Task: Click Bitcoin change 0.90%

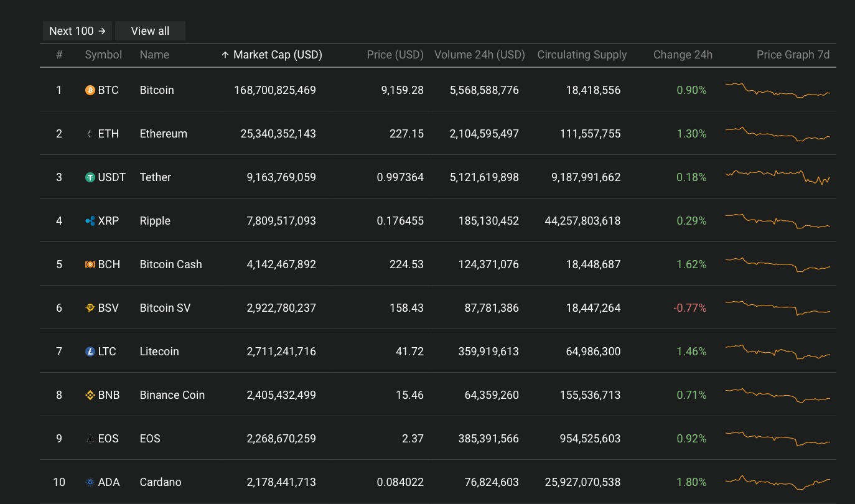Action: point(692,90)
